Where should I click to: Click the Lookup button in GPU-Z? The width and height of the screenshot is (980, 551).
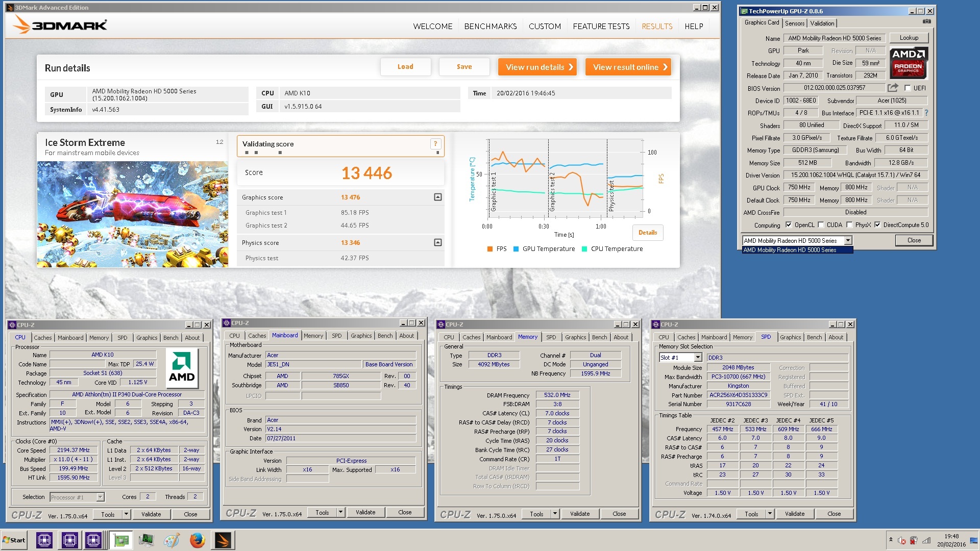pos(909,38)
